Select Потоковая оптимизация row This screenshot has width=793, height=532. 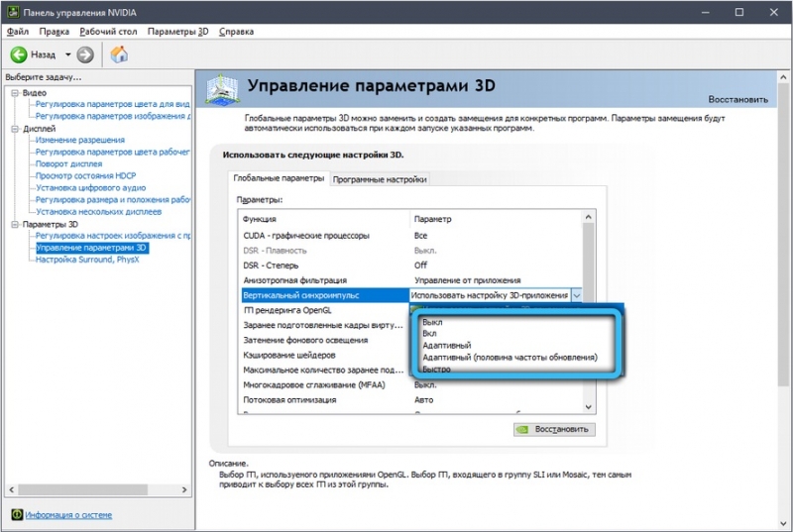410,399
